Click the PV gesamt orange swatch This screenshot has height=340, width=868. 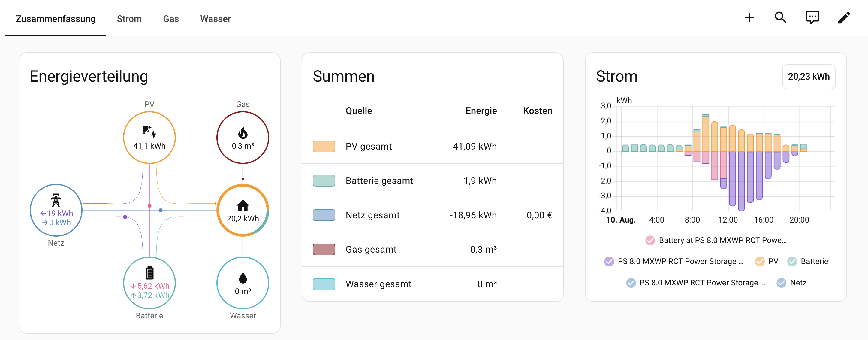324,146
